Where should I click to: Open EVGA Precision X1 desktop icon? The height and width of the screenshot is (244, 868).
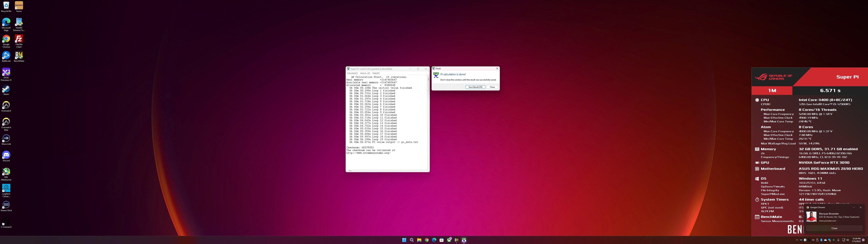click(x=6, y=75)
